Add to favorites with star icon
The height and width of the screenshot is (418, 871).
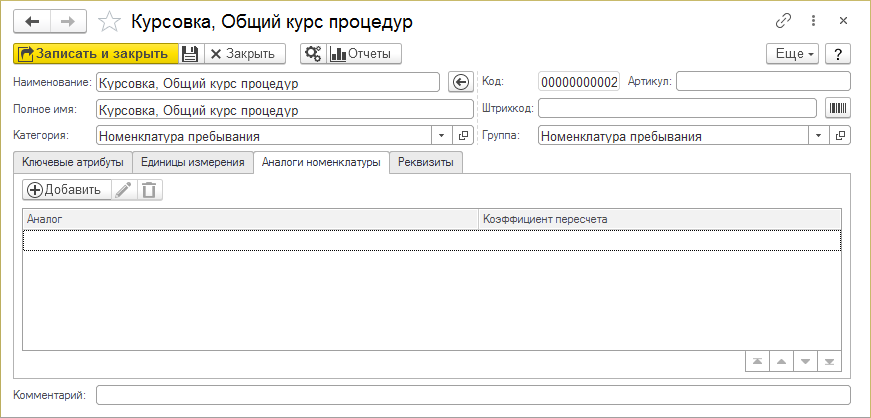(x=112, y=20)
